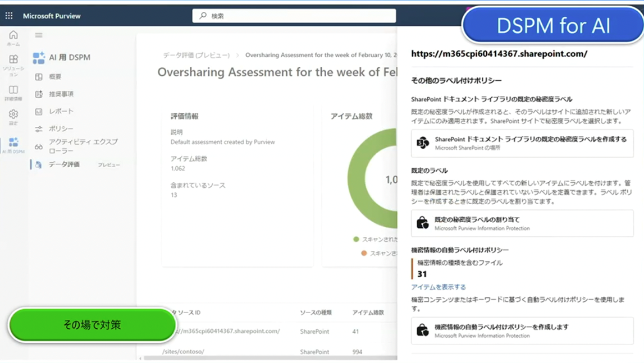Click the プレビュー tag next to データ評価
The height and width of the screenshot is (363, 644).
pos(109,164)
